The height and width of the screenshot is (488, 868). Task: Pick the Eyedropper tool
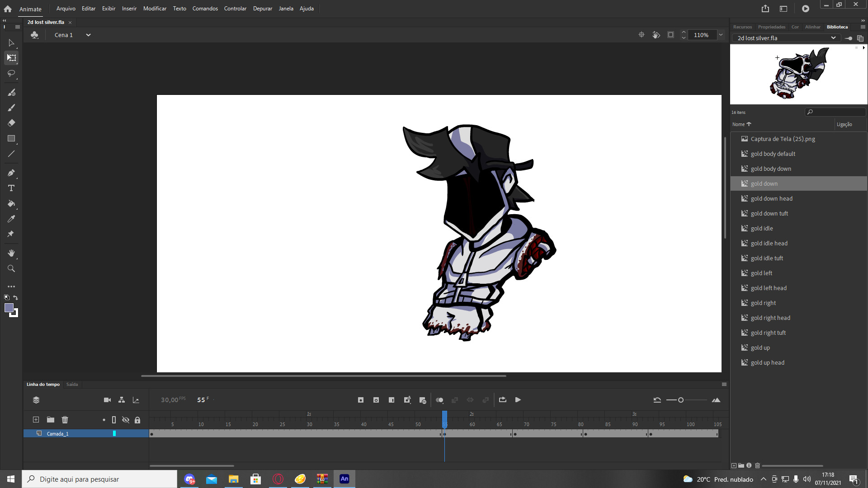(11, 219)
